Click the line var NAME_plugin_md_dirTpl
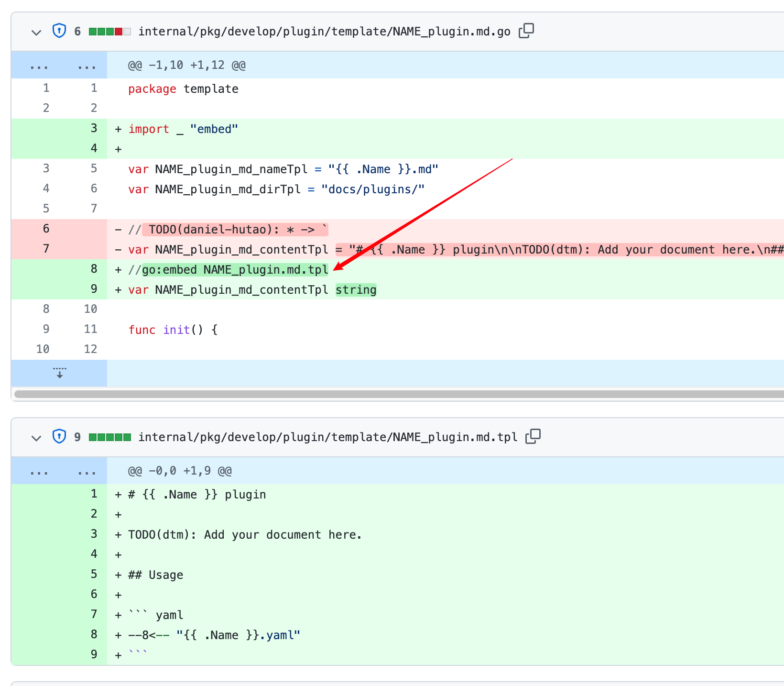The width and height of the screenshot is (784, 686). click(x=276, y=189)
